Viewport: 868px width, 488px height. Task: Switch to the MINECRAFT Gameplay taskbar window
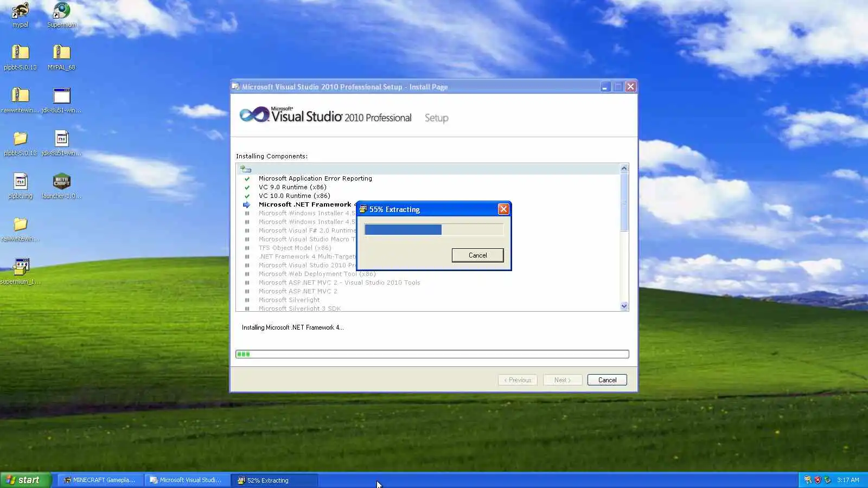click(x=100, y=480)
